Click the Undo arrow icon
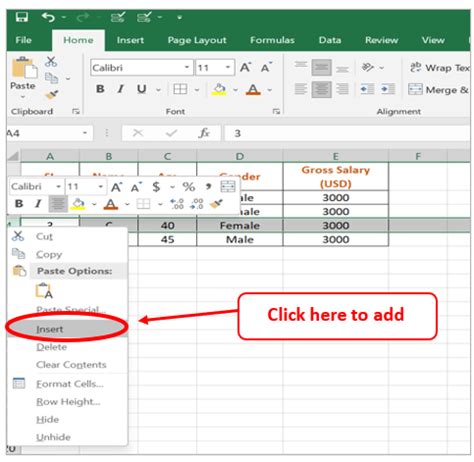474x462 pixels. pos(48,17)
